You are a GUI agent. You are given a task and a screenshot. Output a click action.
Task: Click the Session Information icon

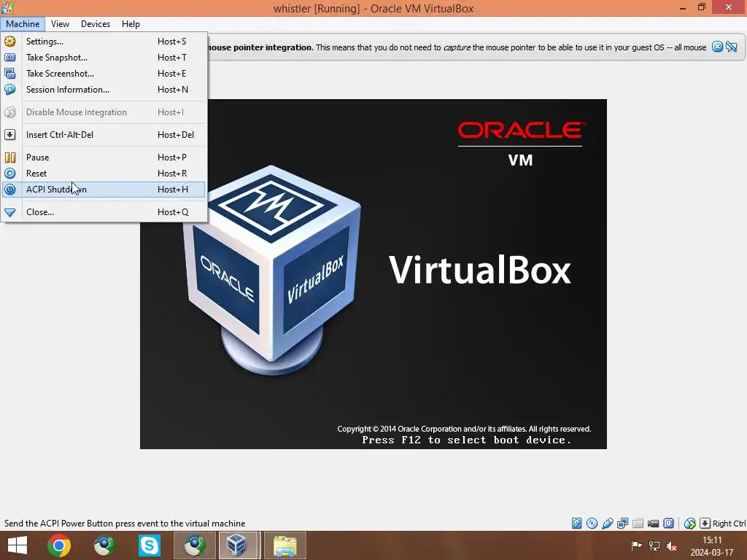pyautogui.click(x=10, y=90)
